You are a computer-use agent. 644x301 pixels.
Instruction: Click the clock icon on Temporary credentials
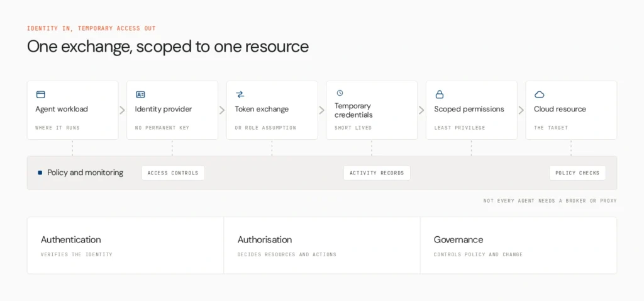tap(340, 93)
